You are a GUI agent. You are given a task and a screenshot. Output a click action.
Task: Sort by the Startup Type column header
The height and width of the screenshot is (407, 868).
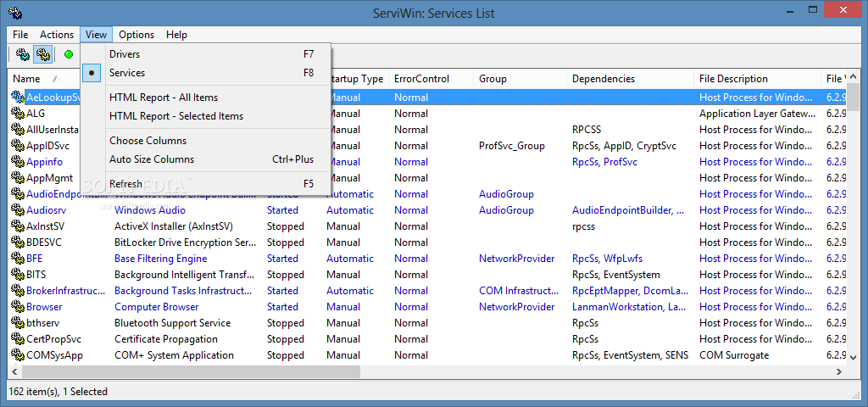point(359,79)
